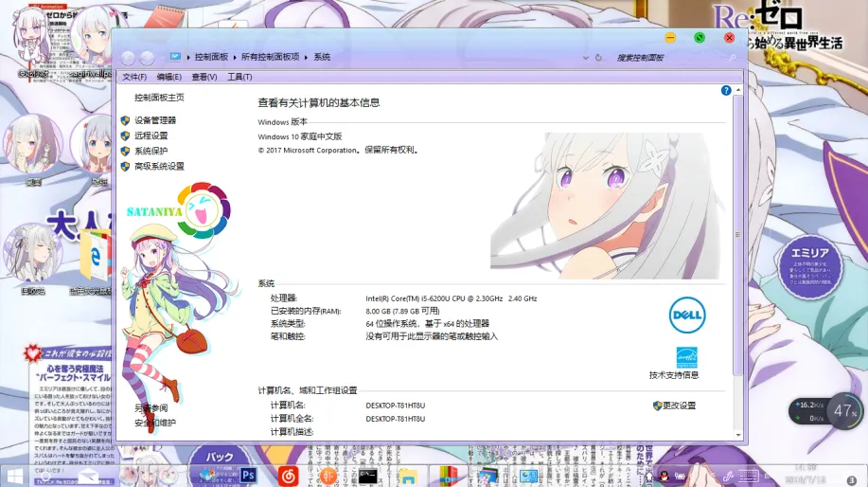Open 设备管理器 link in sidebar

155,120
